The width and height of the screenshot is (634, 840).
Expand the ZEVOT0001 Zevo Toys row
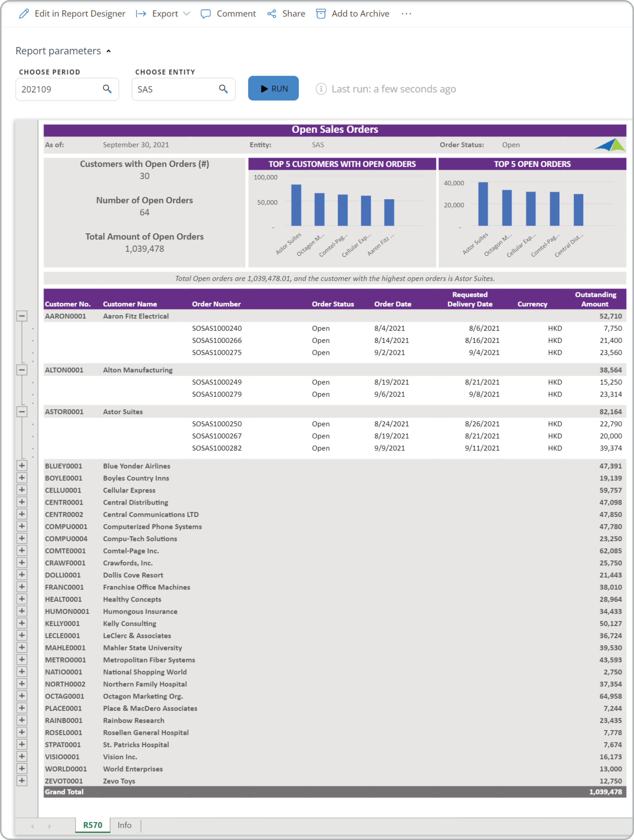pyautogui.click(x=22, y=781)
